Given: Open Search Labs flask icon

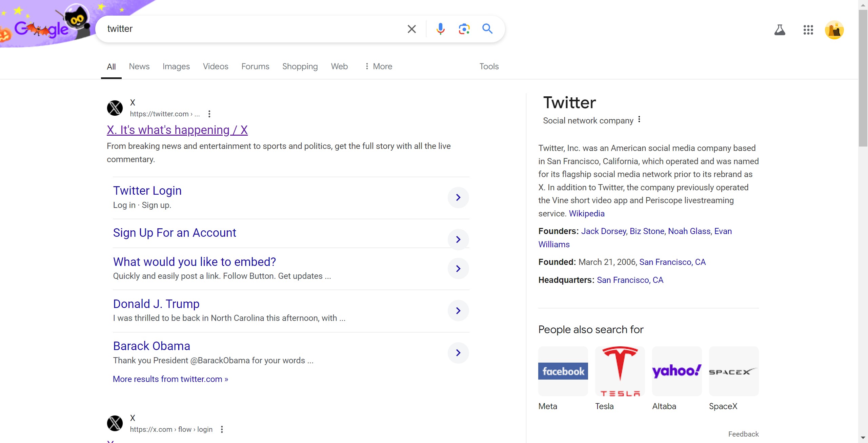Looking at the screenshot, I should [780, 30].
